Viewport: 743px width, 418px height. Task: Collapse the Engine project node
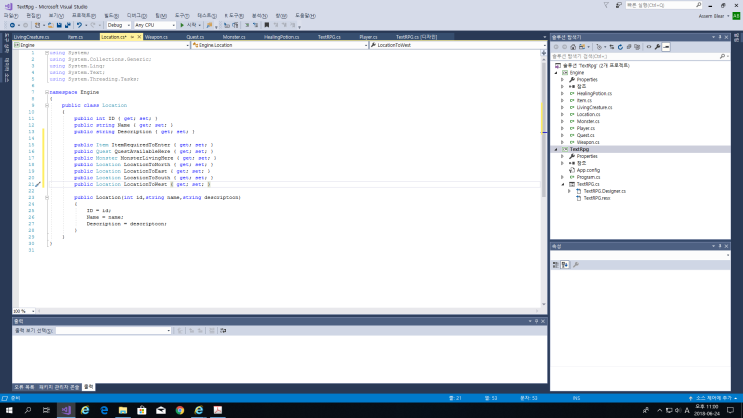tap(554, 73)
